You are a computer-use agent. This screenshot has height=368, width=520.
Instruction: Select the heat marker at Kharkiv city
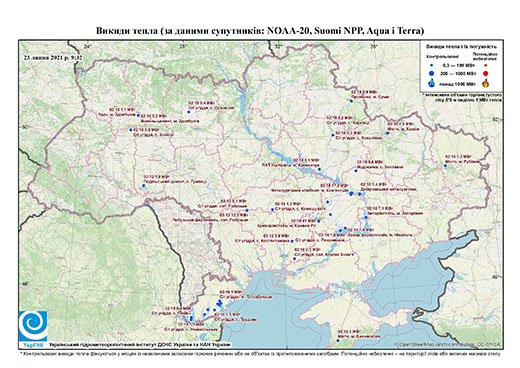(388, 133)
